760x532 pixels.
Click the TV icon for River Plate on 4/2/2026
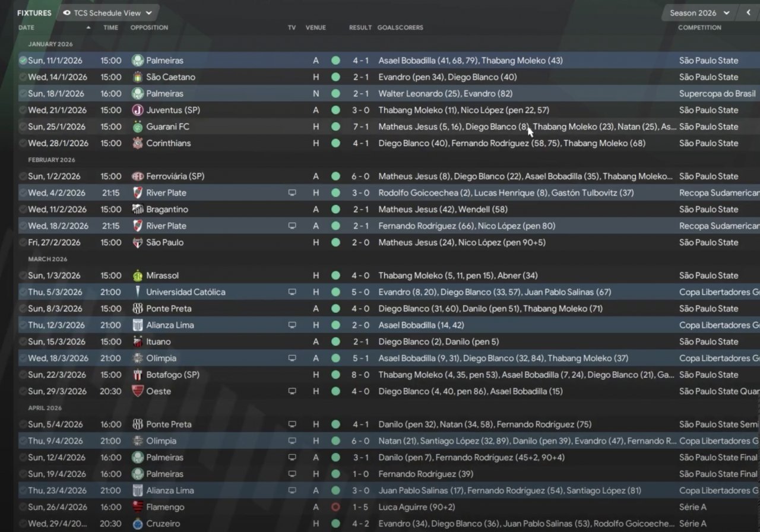(292, 193)
